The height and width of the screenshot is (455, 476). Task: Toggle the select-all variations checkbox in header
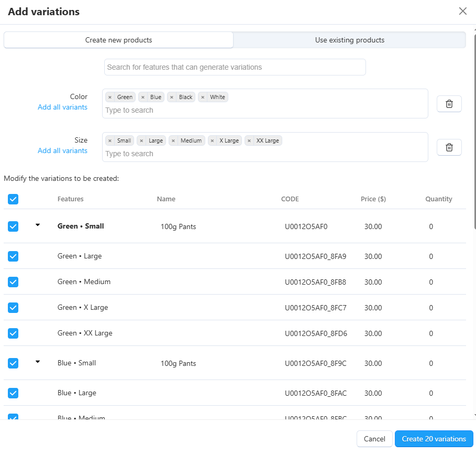(13, 199)
